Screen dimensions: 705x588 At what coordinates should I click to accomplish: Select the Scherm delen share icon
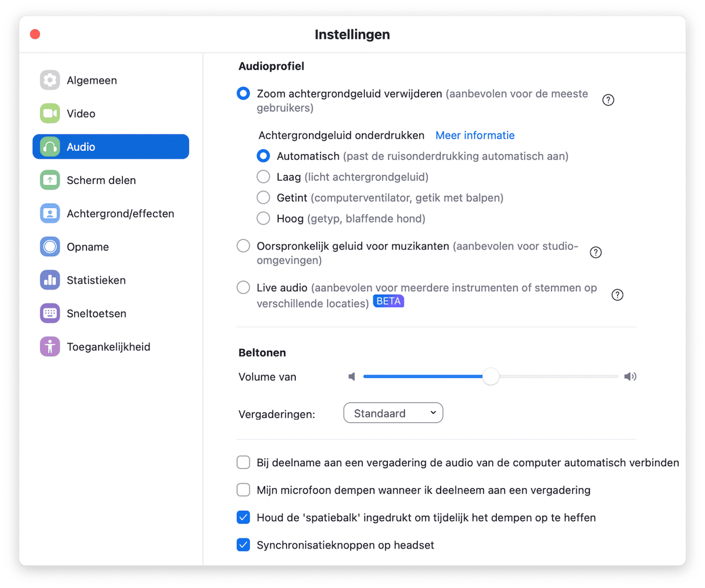point(50,180)
